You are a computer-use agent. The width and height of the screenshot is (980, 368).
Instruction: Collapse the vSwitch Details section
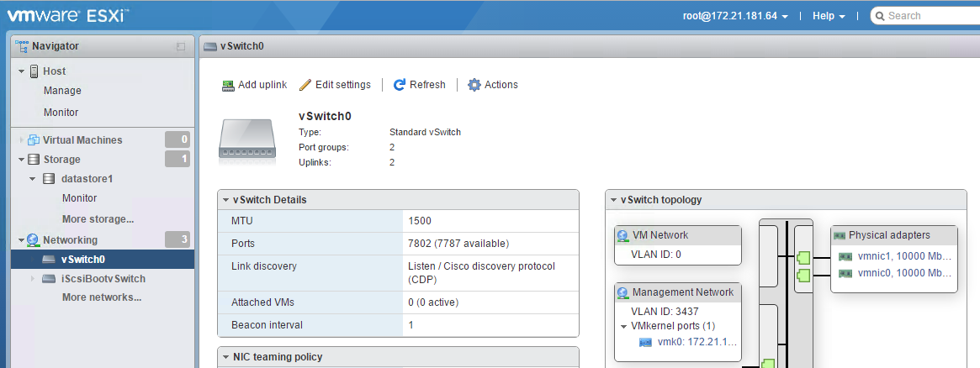[226, 200]
